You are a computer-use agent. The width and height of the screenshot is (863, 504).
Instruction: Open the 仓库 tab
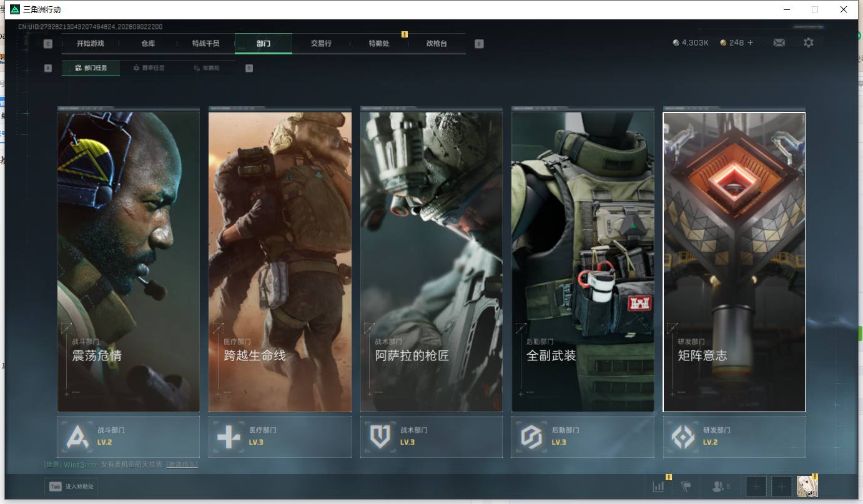click(x=148, y=44)
